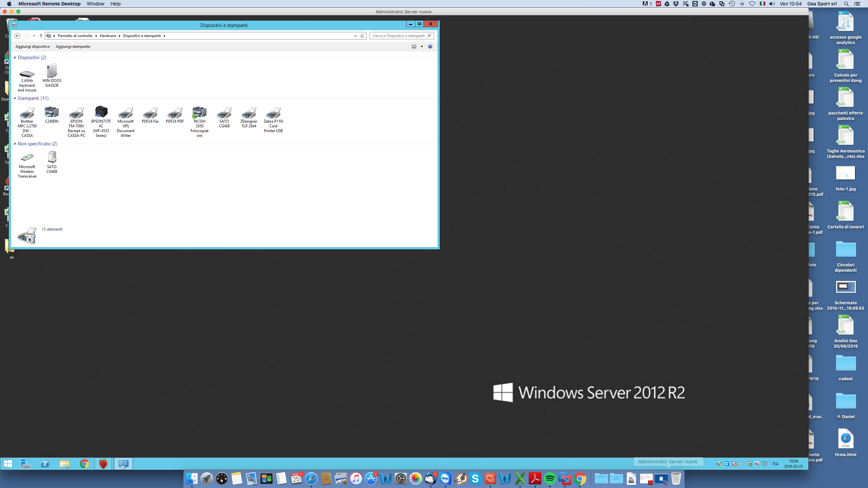Click the Wi-Fi icon in menu bar
Viewport: 868px width, 488px height.
click(x=752, y=4)
